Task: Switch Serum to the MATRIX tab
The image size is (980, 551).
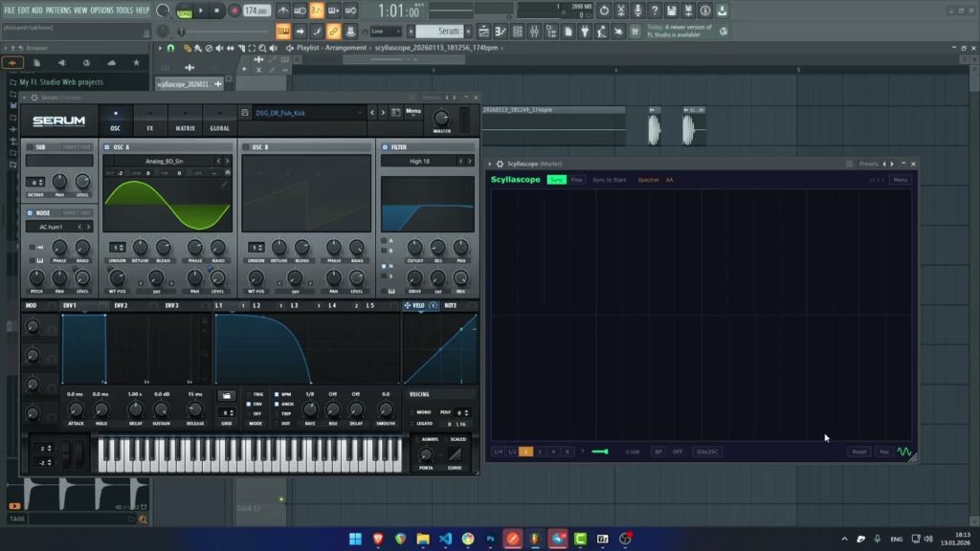Action: point(185,120)
